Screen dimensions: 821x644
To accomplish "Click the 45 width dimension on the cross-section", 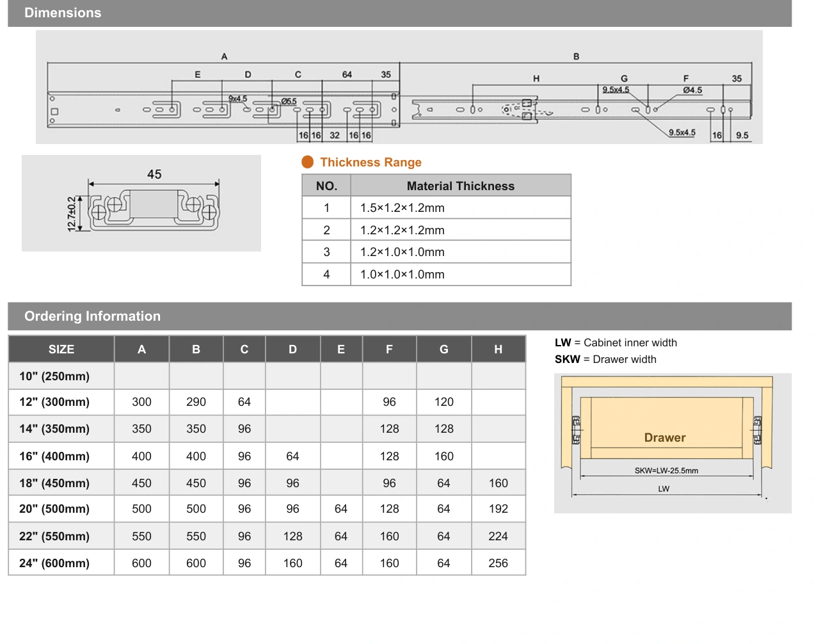I will pyautogui.click(x=154, y=174).
